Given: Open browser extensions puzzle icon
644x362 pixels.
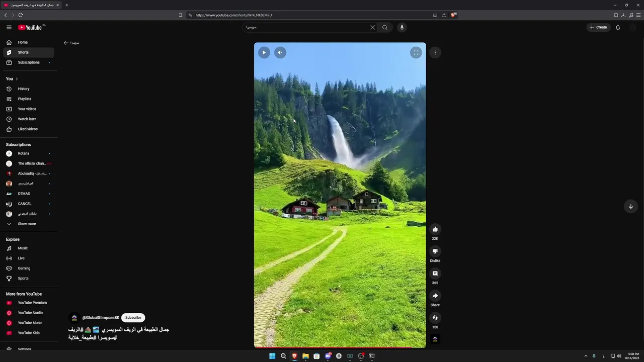Looking at the screenshot, I should pos(616,15).
